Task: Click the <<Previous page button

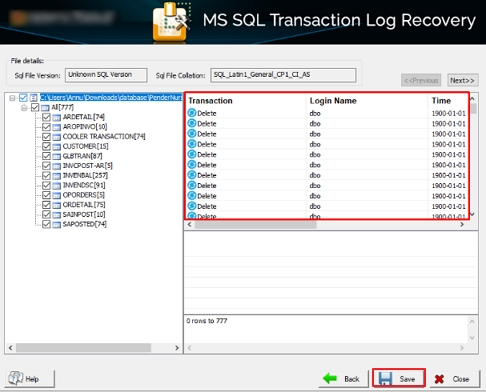Action: [421, 80]
